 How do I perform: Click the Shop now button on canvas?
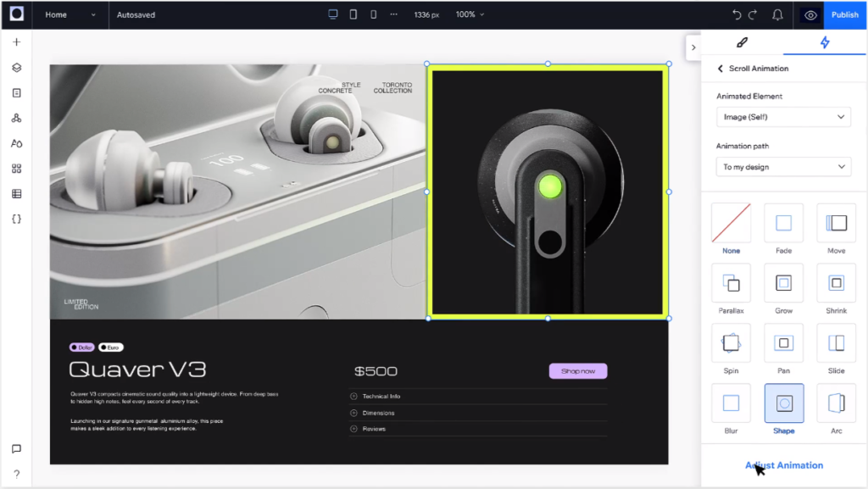coord(578,371)
